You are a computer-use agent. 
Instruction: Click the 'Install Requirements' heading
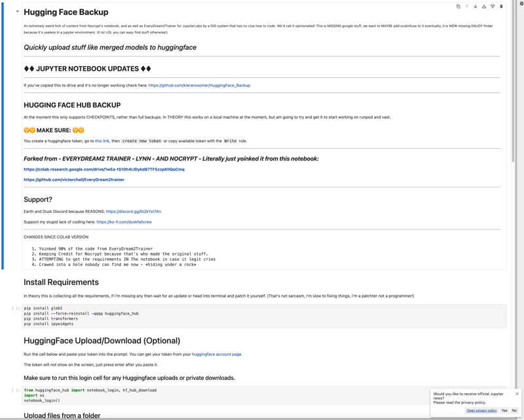(x=61, y=282)
